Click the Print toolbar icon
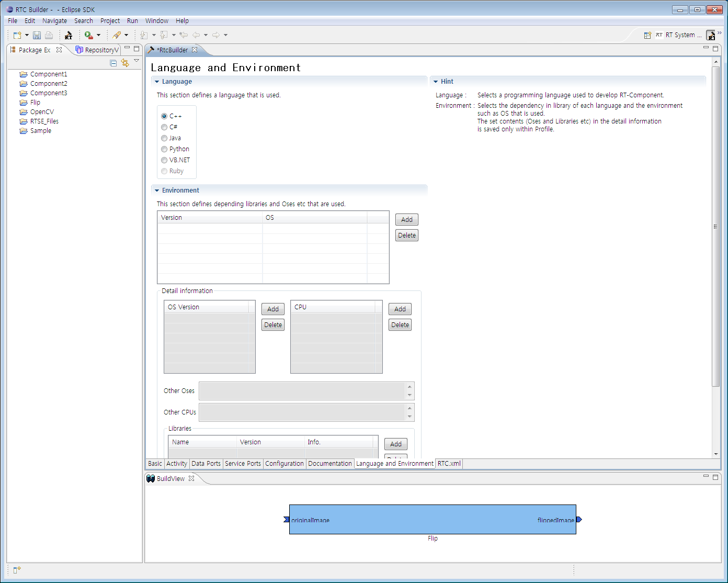Screen dimensions: 728x583 [49, 35]
